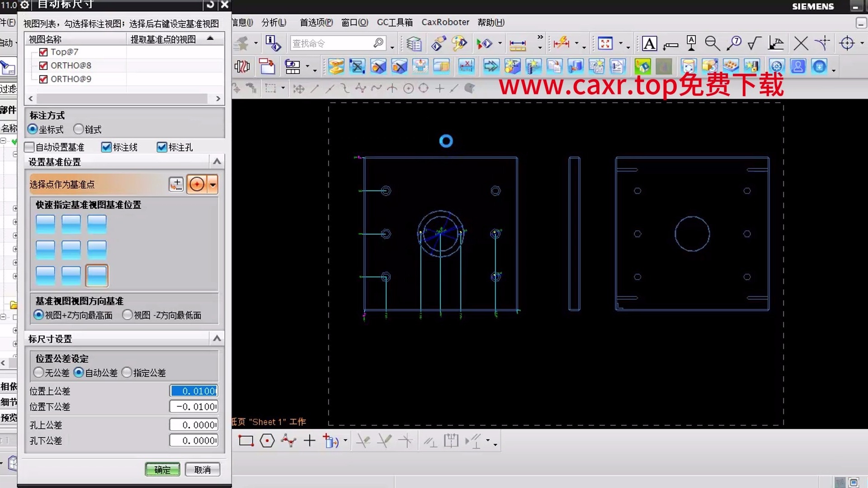Click the 取消 button
868x488 pixels.
point(202,469)
